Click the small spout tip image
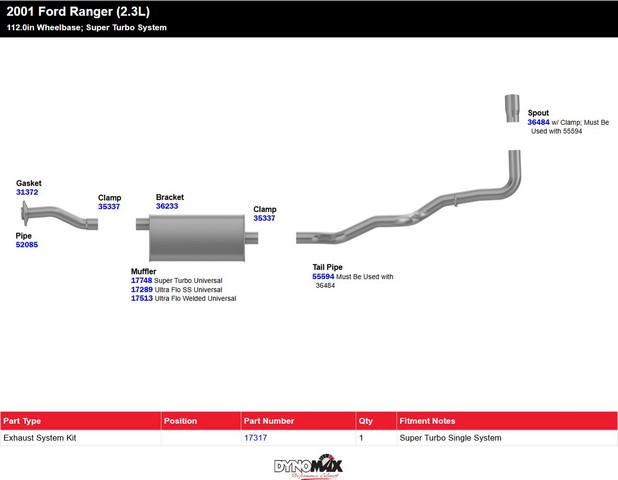 tap(511, 108)
